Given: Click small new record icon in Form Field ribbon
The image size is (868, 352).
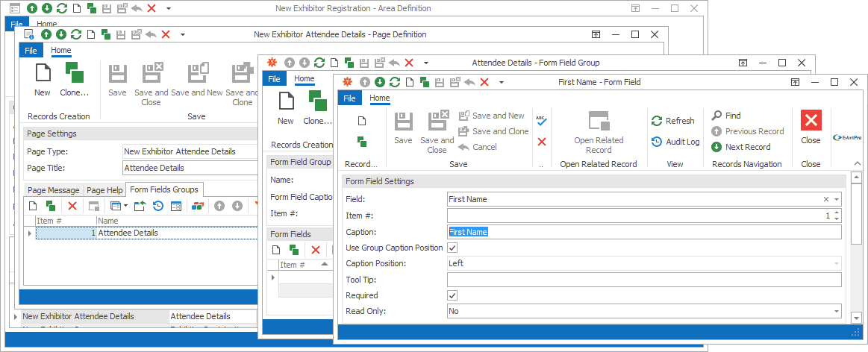Looking at the screenshot, I should tap(362, 121).
